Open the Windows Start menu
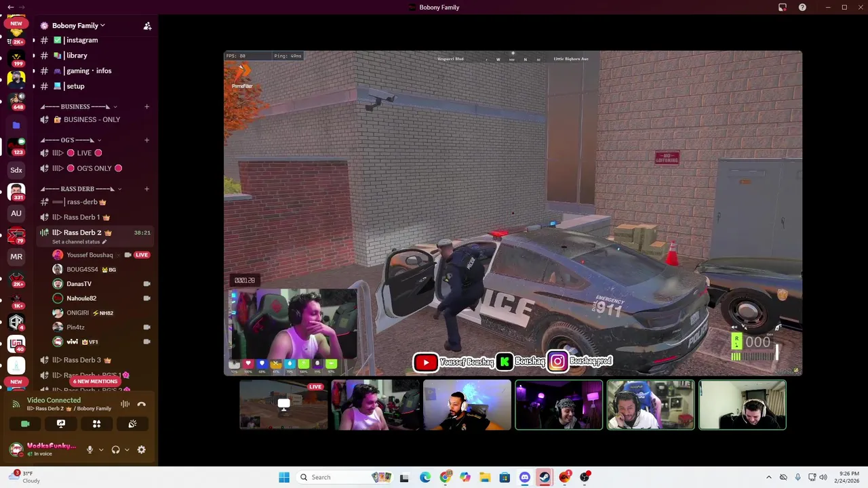 point(284,477)
